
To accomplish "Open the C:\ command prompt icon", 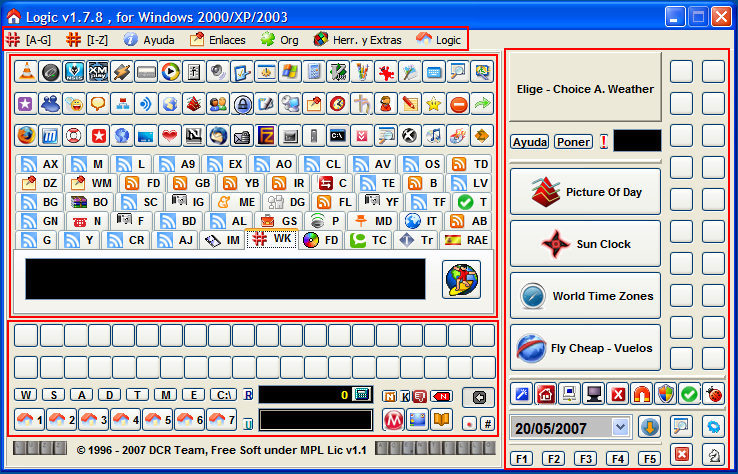I will point(338,136).
